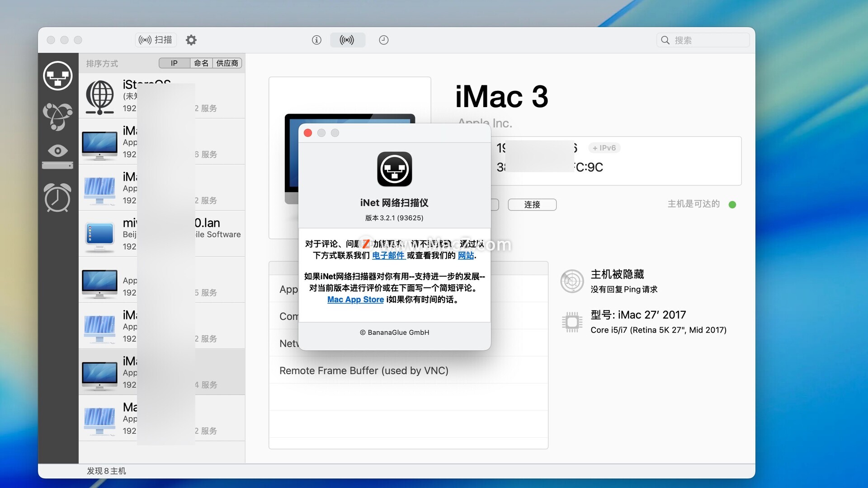Viewport: 868px width, 488px height.
Task: Select the selected iMac entry with 4 服务
Action: click(x=162, y=372)
